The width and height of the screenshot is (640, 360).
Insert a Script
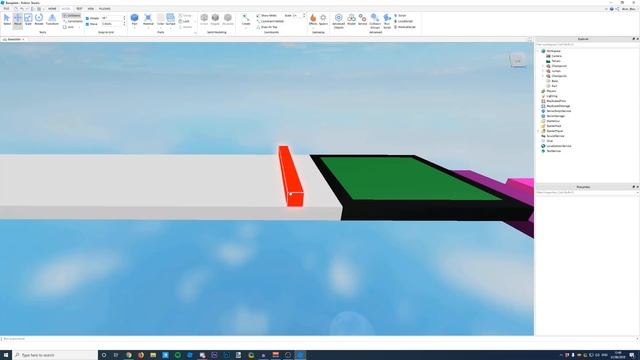[x=400, y=16]
